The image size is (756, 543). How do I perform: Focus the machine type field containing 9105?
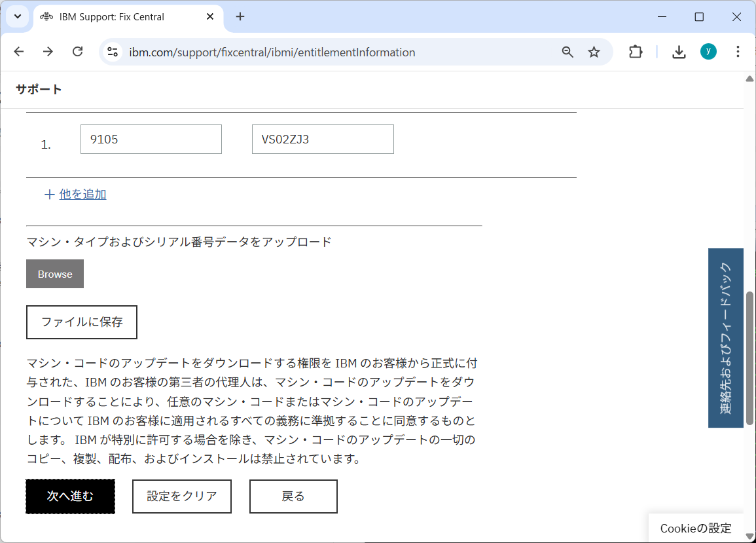(151, 139)
